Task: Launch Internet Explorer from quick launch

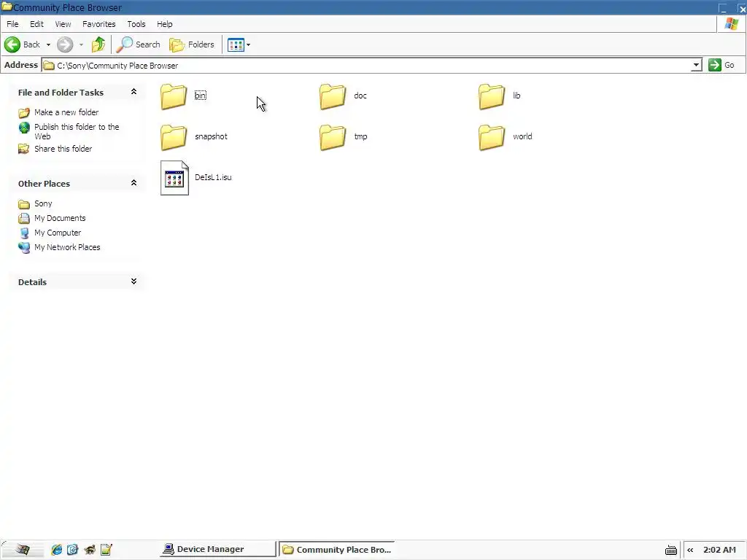Action: (x=57, y=550)
